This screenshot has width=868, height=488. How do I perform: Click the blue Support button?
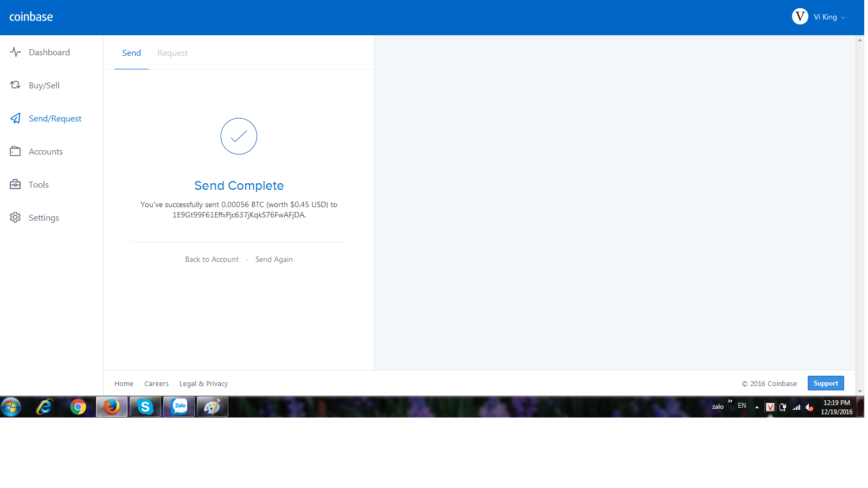826,383
